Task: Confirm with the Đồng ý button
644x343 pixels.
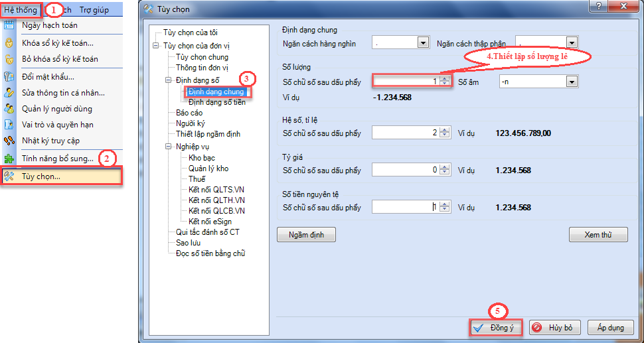Action: click(496, 328)
